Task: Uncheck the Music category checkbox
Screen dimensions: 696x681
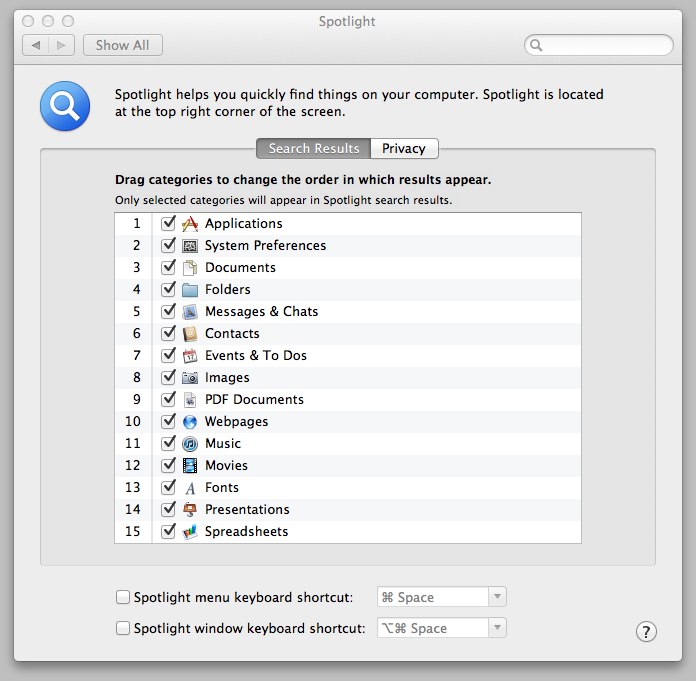Action: pyautogui.click(x=168, y=443)
